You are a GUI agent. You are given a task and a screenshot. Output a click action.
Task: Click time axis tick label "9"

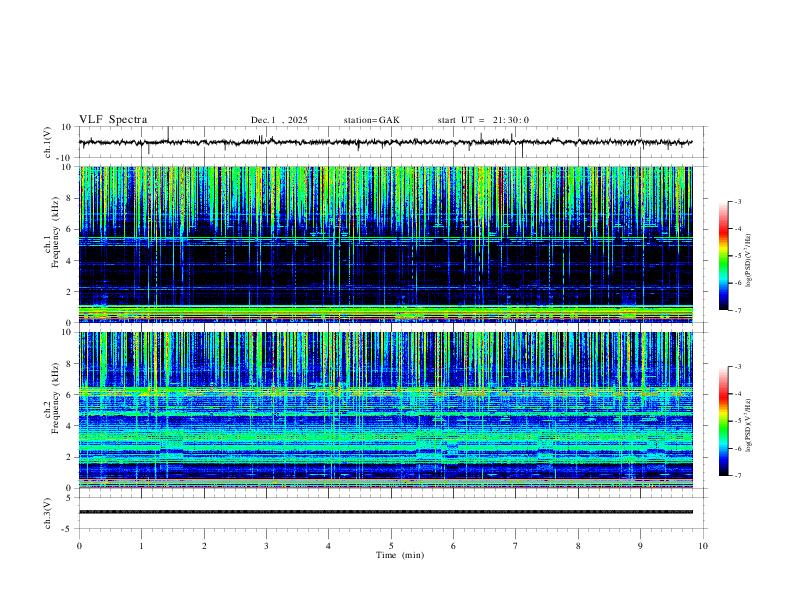(x=640, y=546)
